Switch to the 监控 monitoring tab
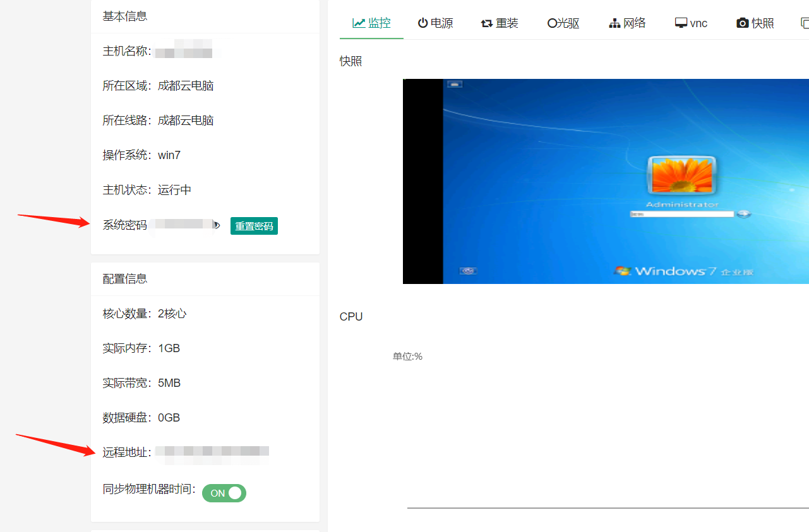The image size is (809, 532). coord(371,23)
